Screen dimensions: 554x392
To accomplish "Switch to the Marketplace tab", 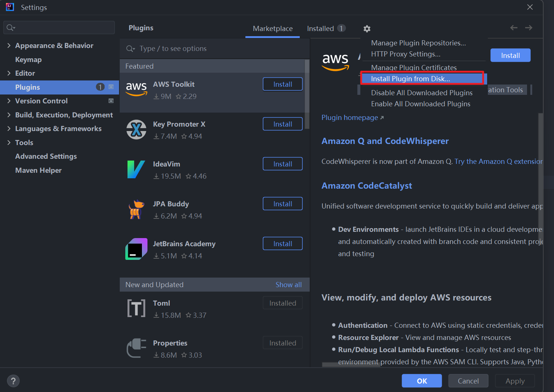I will tap(273, 28).
